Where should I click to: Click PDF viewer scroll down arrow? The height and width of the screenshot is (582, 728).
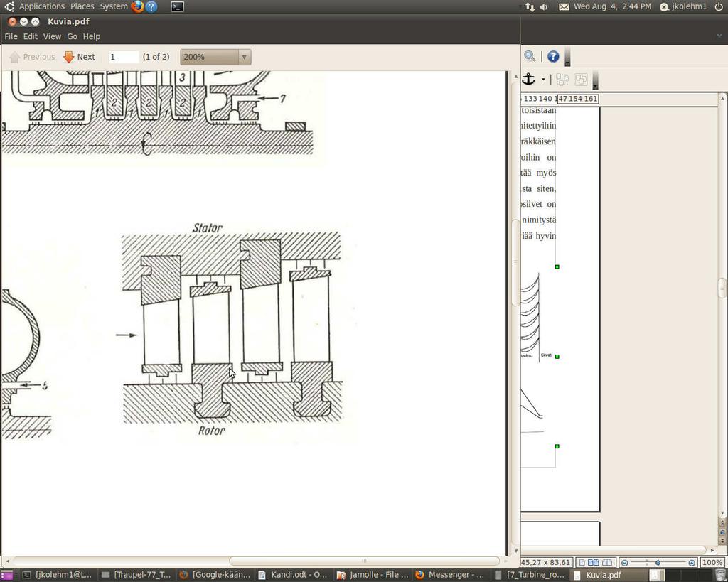point(515,551)
